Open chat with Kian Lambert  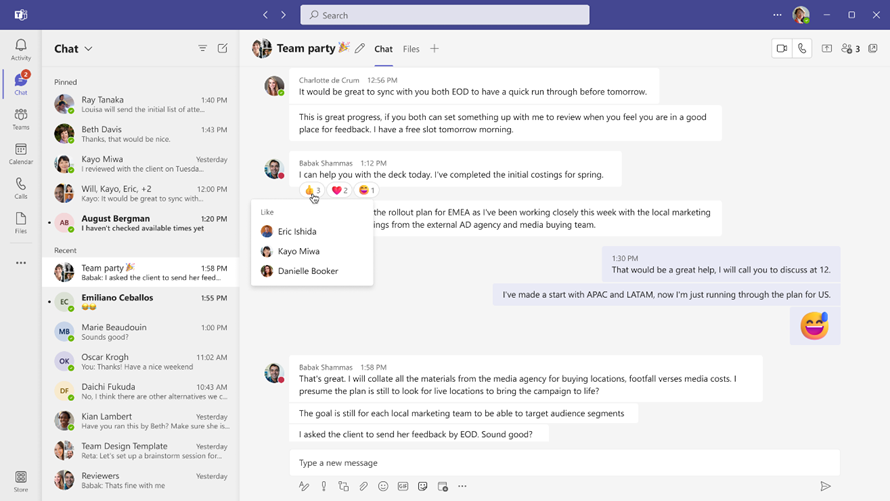[x=141, y=421]
